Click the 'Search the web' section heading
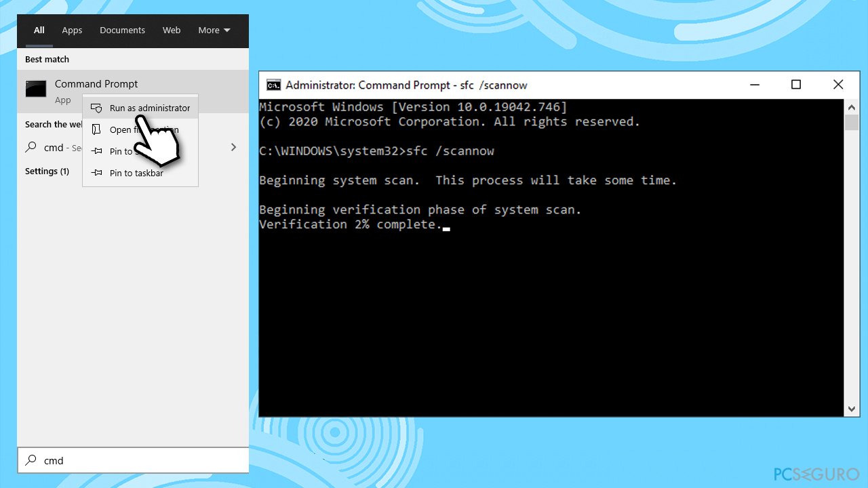The width and height of the screenshot is (868, 488). pyautogui.click(x=54, y=125)
